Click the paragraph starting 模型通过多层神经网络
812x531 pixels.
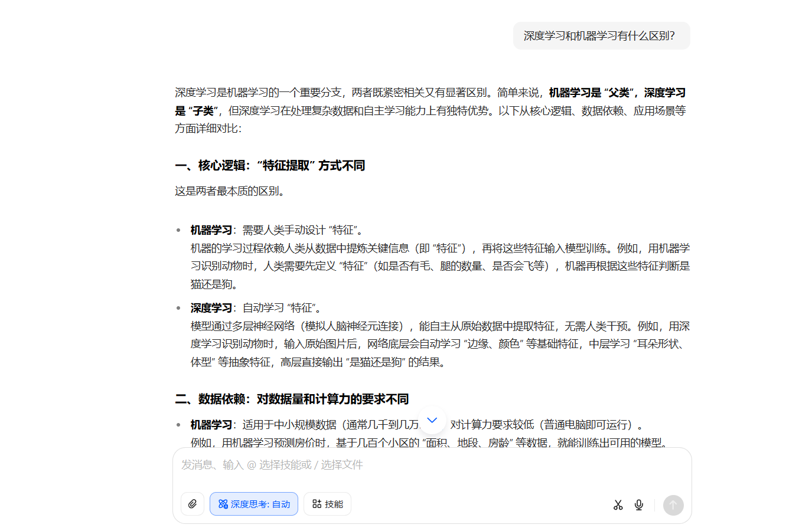439,344
